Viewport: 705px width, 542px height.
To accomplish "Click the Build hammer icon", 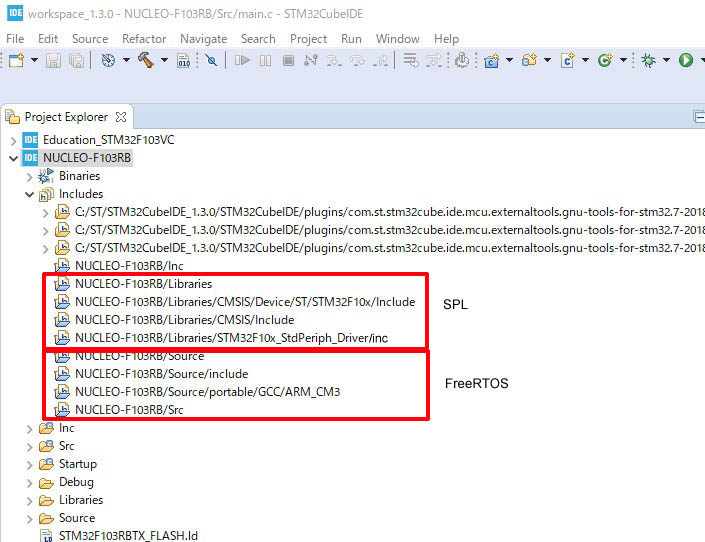I will point(146,60).
